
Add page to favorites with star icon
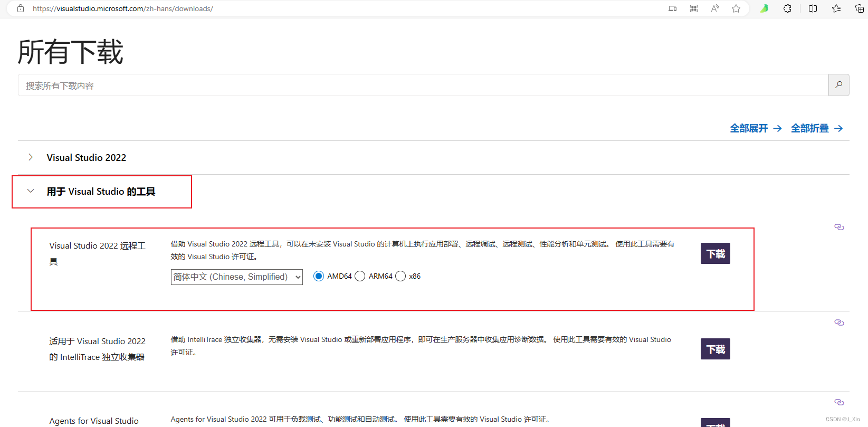[x=736, y=8]
